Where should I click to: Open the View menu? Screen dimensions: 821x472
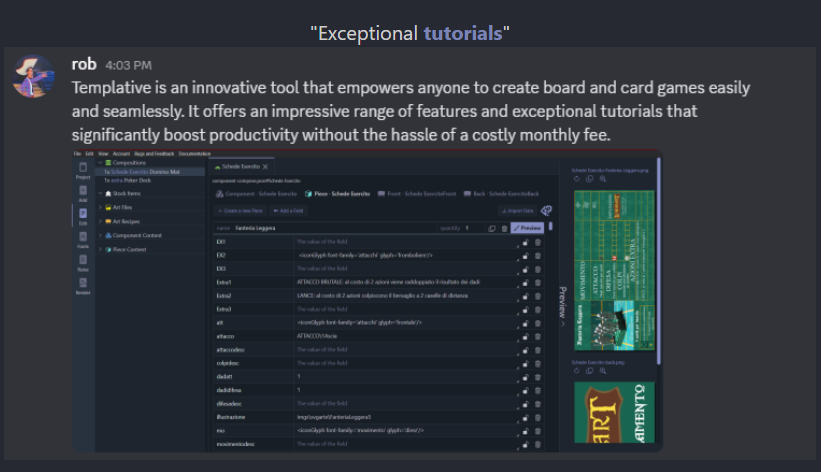click(103, 153)
